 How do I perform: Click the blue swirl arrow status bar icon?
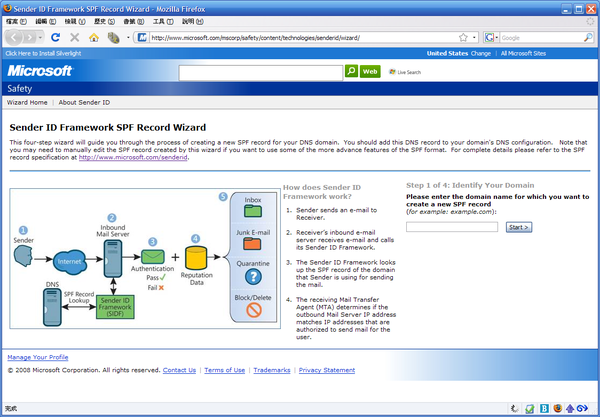click(x=582, y=409)
